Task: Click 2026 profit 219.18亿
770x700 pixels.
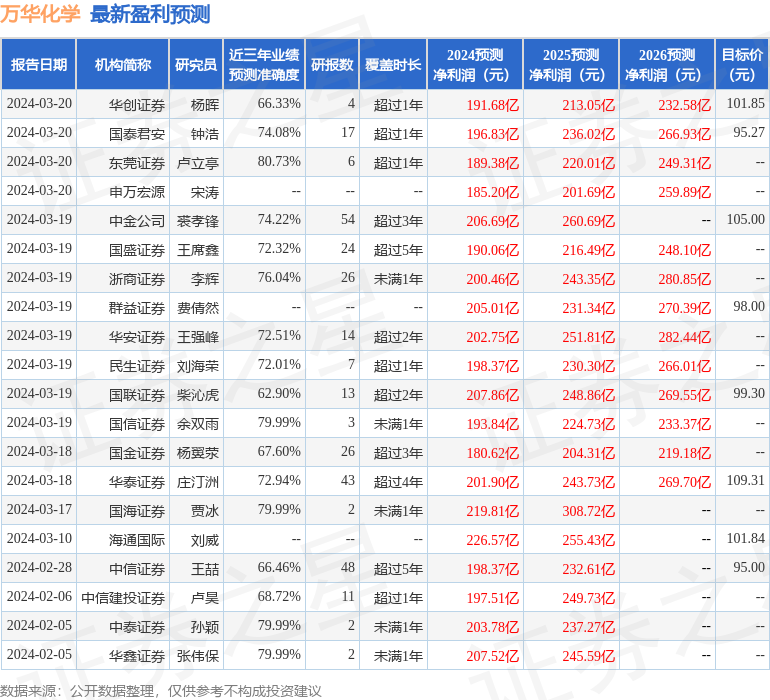Action: tap(685, 452)
